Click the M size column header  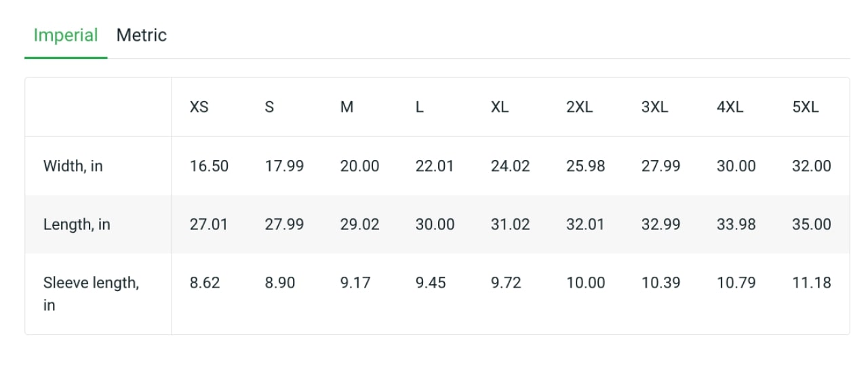(x=347, y=107)
